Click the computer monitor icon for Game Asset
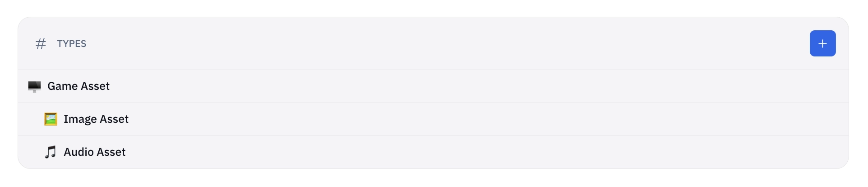 34,86
